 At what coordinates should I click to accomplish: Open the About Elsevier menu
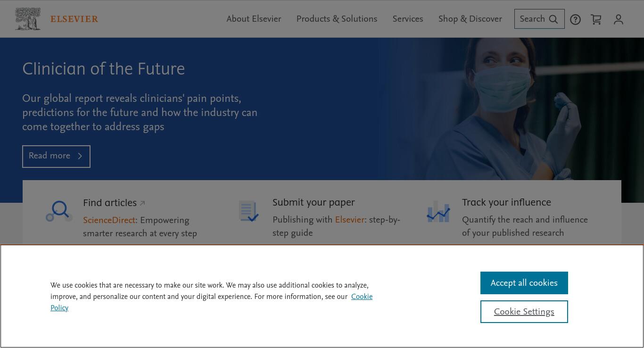254,19
